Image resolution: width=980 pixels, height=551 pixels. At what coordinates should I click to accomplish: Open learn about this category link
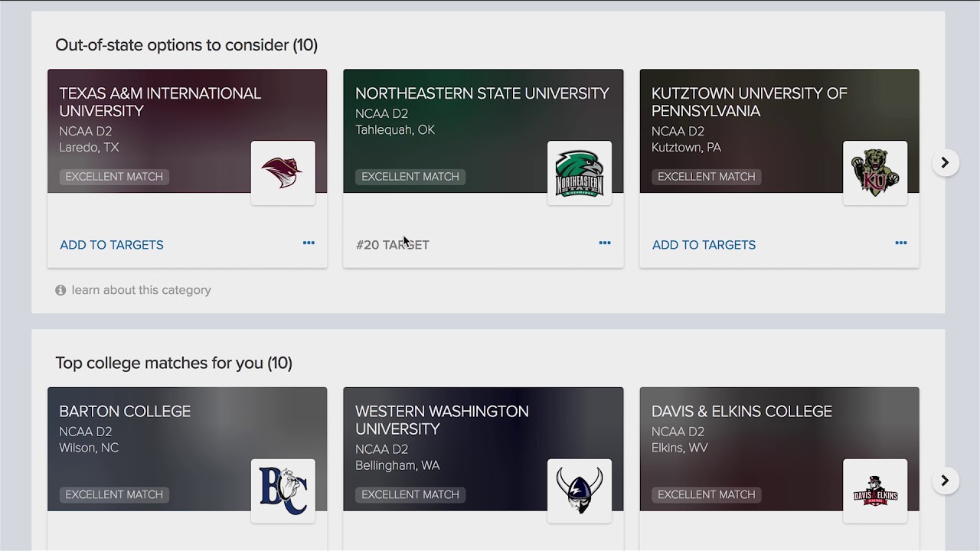point(141,290)
